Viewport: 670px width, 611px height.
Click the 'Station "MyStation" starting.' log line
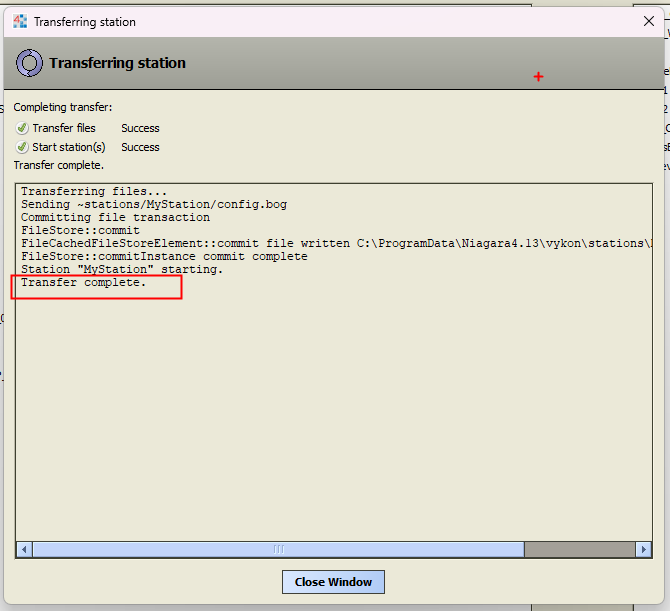(x=122, y=270)
